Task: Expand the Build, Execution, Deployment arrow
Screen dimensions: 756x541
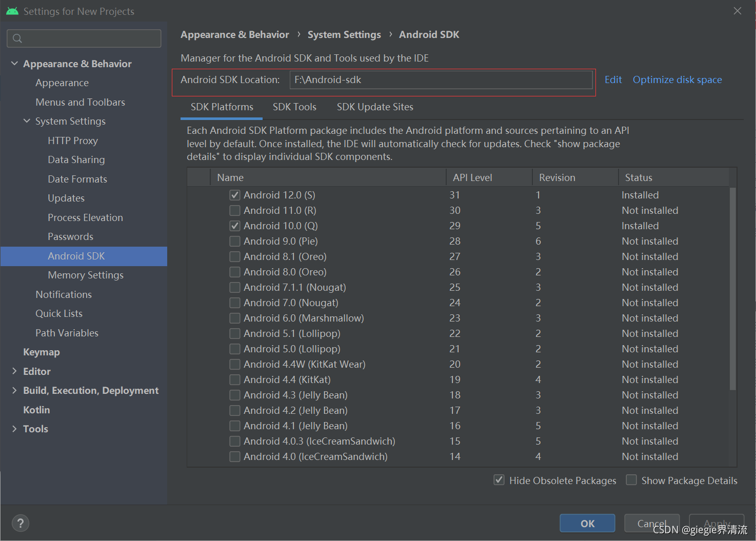Action: pyautogui.click(x=14, y=390)
